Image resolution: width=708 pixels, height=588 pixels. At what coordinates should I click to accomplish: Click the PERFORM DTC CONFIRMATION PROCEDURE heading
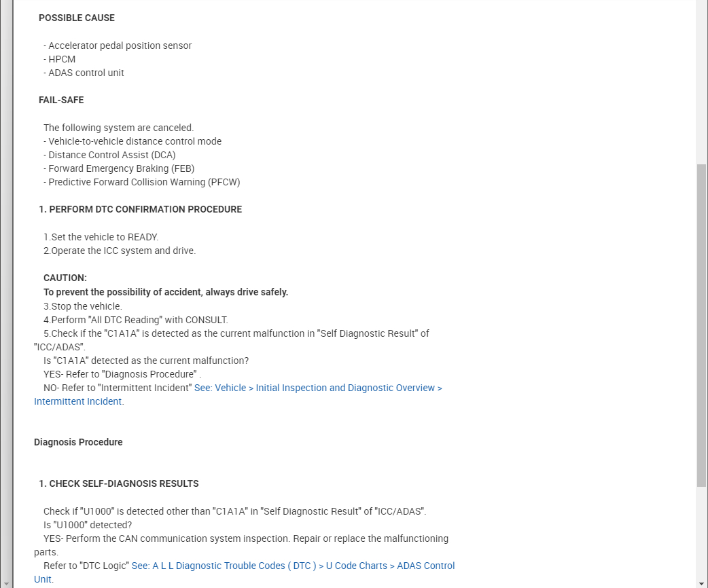tap(140, 209)
